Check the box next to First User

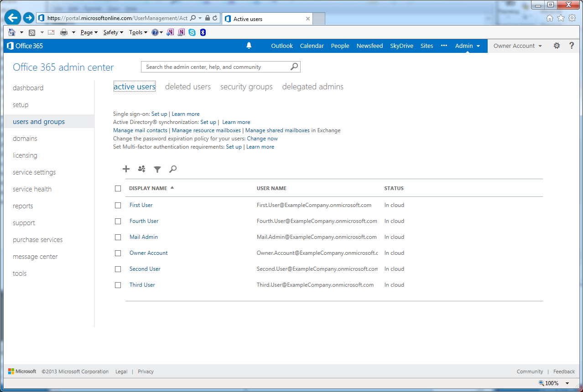(118, 205)
